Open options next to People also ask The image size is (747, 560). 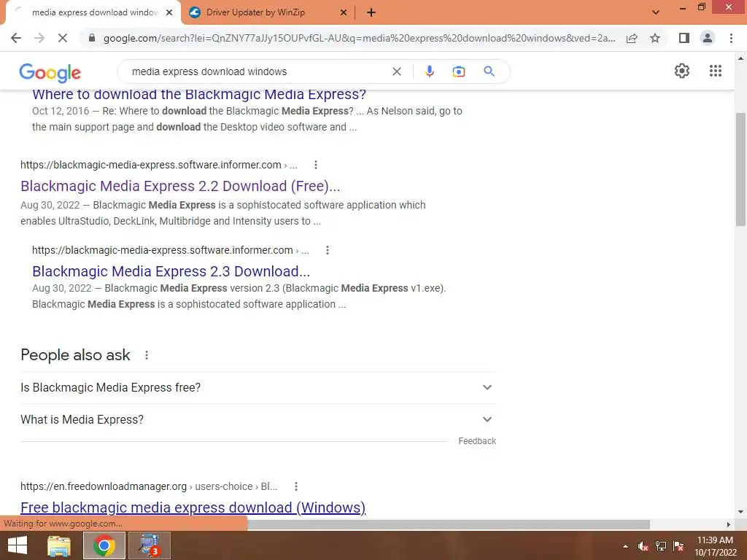147,355
